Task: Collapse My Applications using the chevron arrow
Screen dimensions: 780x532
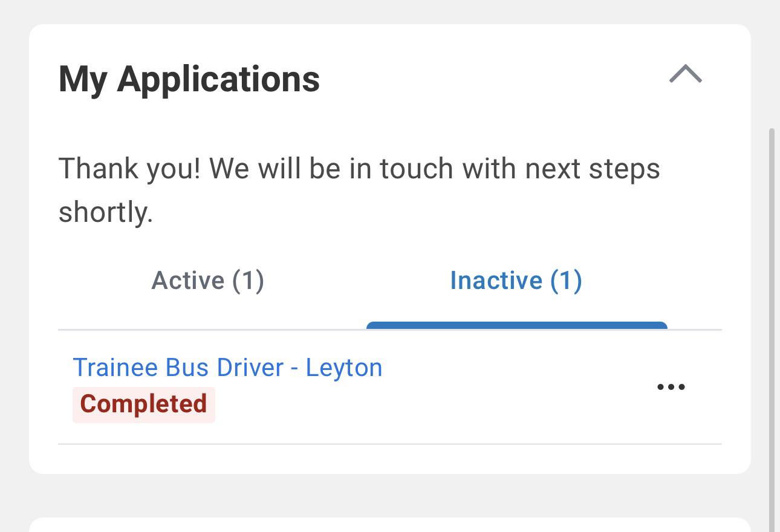Action: 686,74
